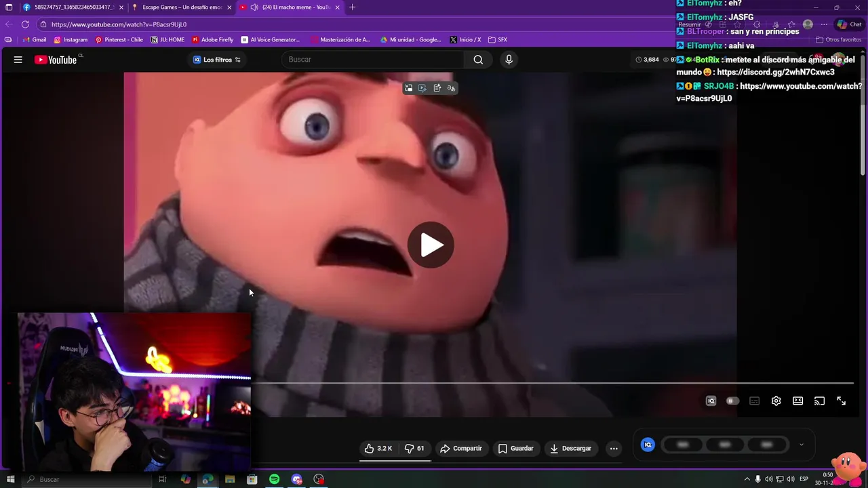Open the Los filtros button
This screenshot has height=488, width=868.
coord(217,60)
